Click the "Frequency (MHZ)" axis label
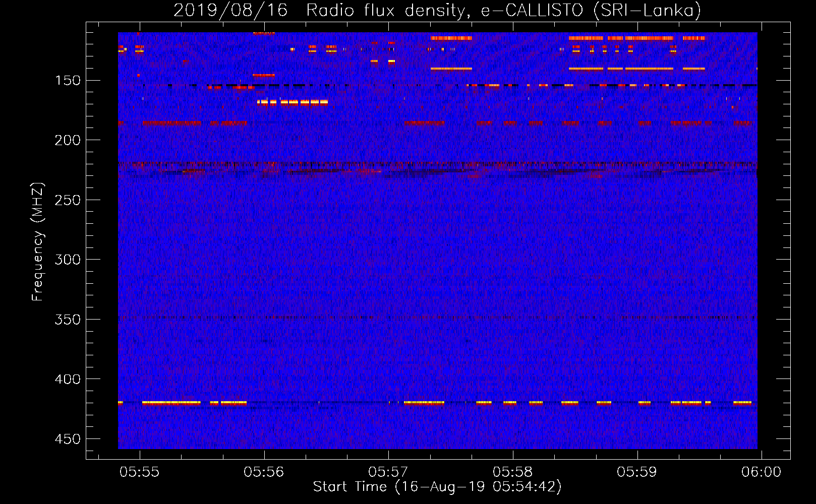Screen dimensions: 816x504 (x=38, y=241)
